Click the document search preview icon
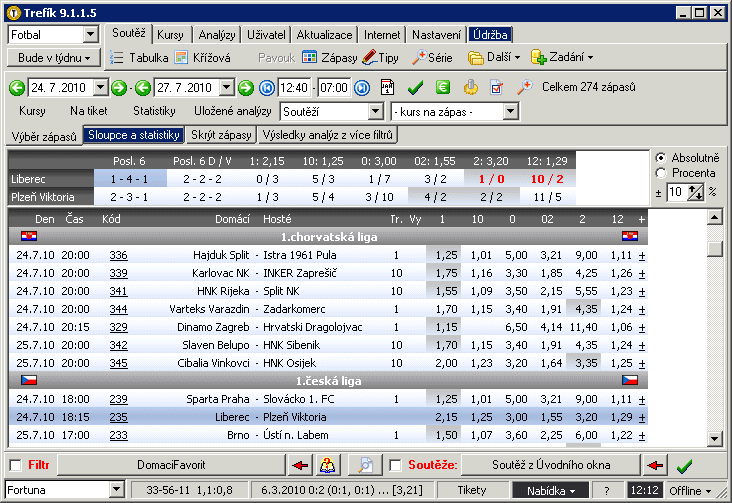 click(366, 465)
